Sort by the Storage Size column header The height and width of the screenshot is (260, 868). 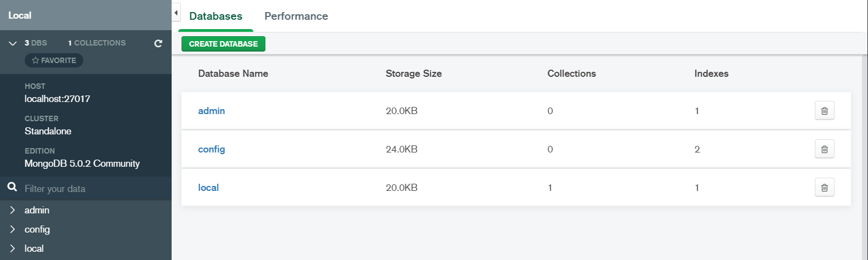point(413,74)
